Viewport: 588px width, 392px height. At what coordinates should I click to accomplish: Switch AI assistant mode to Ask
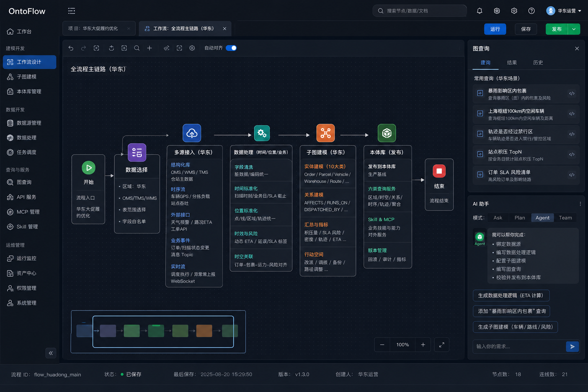[x=498, y=218]
